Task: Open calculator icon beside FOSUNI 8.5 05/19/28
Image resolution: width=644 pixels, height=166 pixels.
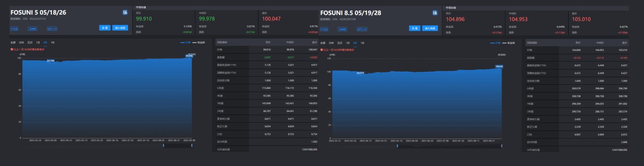Action: coord(435,13)
